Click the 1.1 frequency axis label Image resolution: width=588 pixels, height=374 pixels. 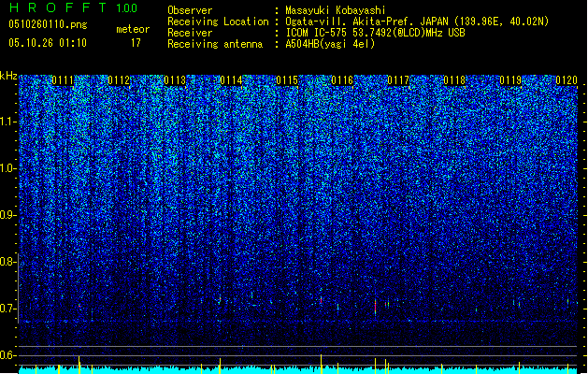point(8,122)
